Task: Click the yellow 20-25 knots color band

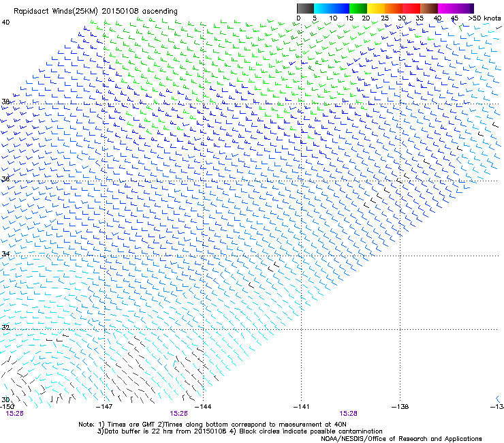Action: (376, 8)
